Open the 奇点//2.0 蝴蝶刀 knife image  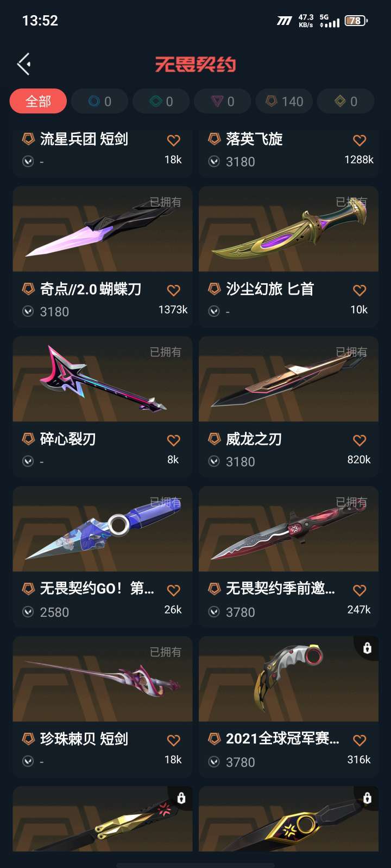(103, 229)
